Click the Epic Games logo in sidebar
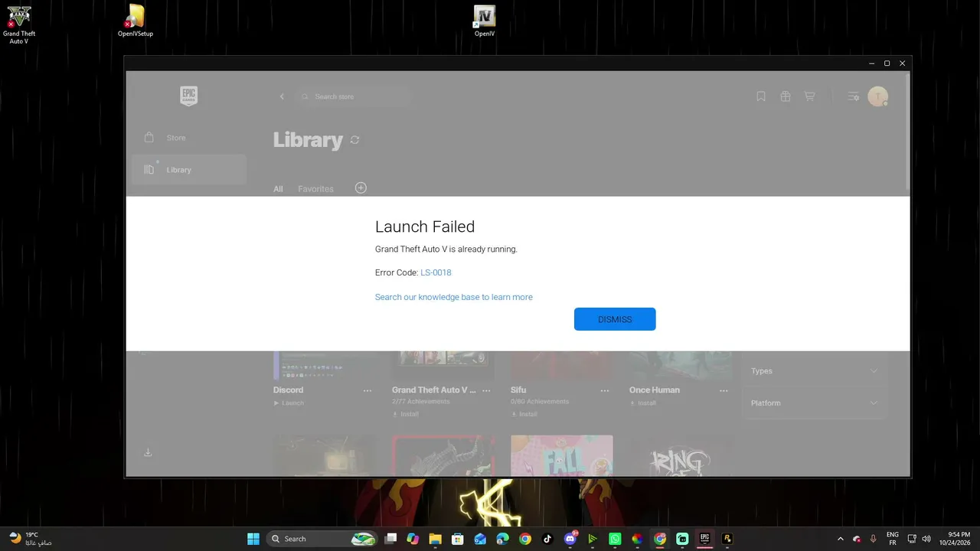This screenshot has width=980, height=551. [188, 96]
